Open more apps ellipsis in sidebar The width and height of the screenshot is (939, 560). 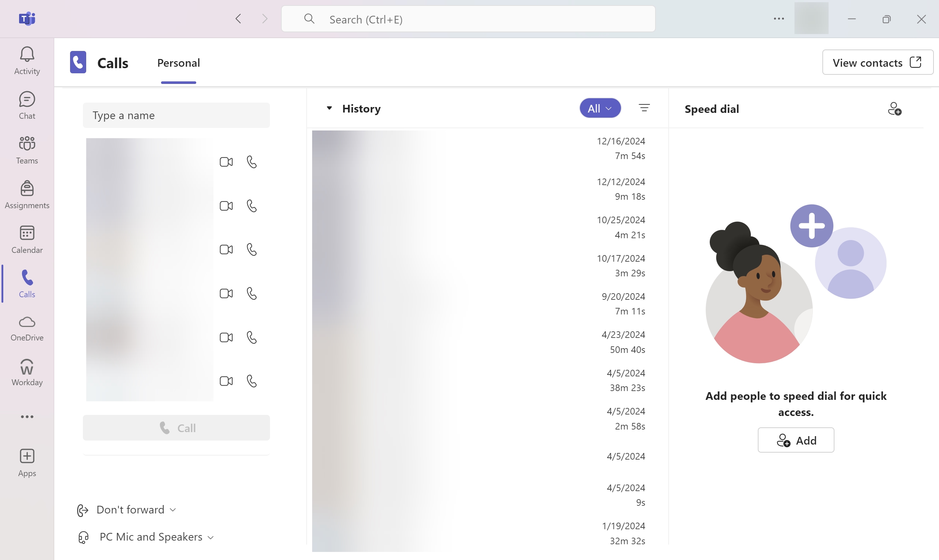pyautogui.click(x=27, y=417)
